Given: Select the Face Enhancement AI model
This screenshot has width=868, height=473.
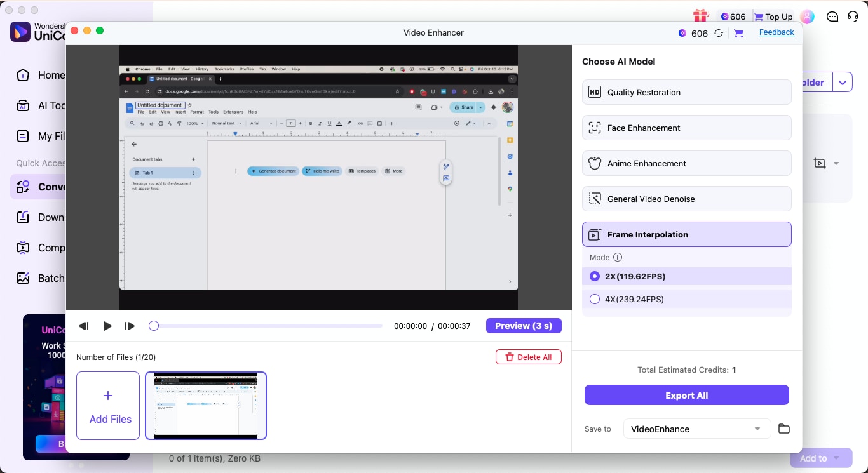Looking at the screenshot, I should click(686, 128).
